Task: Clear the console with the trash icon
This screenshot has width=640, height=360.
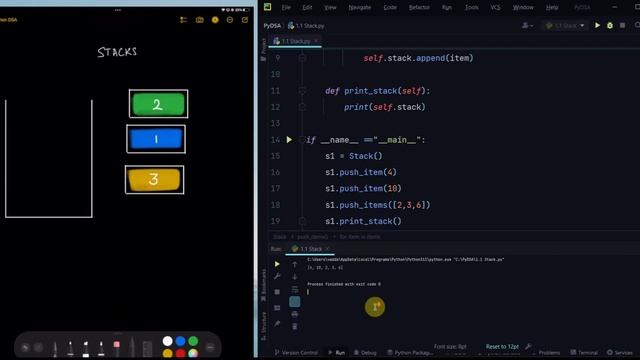Action: [295, 326]
